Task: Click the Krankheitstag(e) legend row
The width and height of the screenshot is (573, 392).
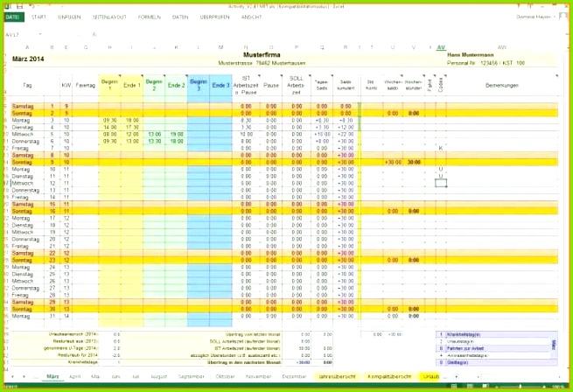Action: (493, 334)
